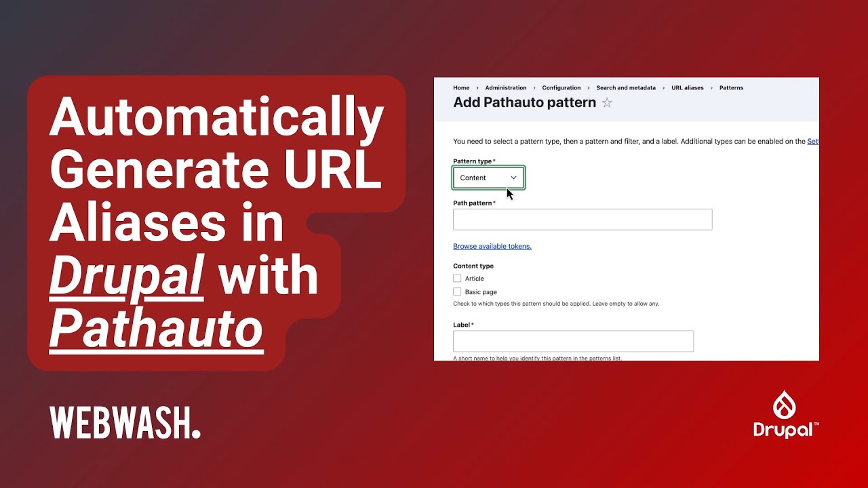This screenshot has width=868, height=488.
Task: Go to Home breadcrumb
Action: [461, 88]
